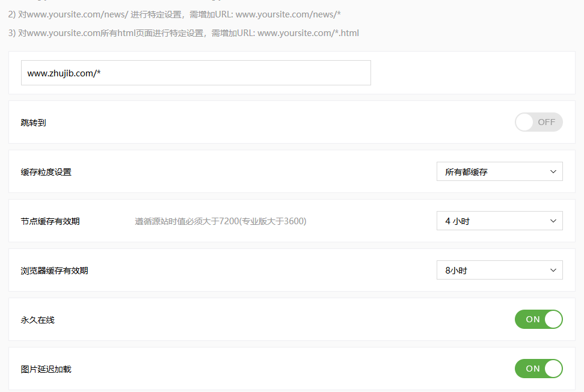Viewport: 584px width, 392px height.
Task: Click the chevron arrow beside 8小时
Action: click(553, 271)
